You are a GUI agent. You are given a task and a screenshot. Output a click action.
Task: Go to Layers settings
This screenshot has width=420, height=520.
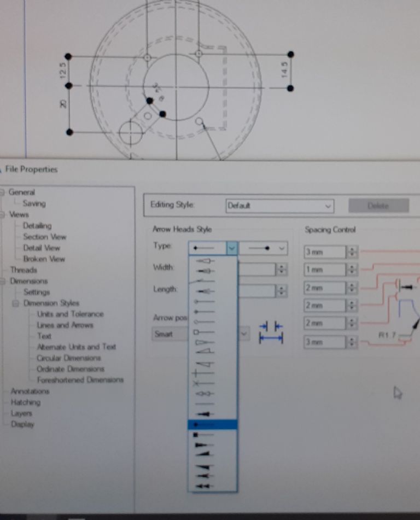pyautogui.click(x=21, y=413)
